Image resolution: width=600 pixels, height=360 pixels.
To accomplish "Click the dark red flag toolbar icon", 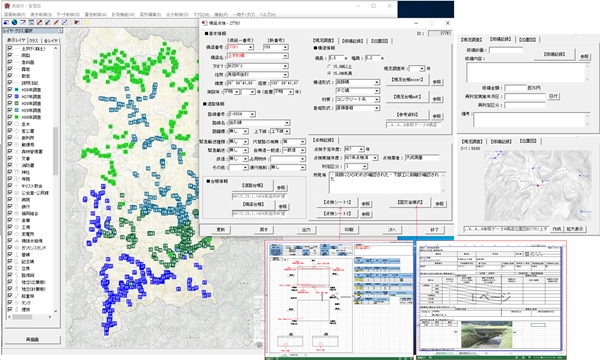I will tap(77, 22).
